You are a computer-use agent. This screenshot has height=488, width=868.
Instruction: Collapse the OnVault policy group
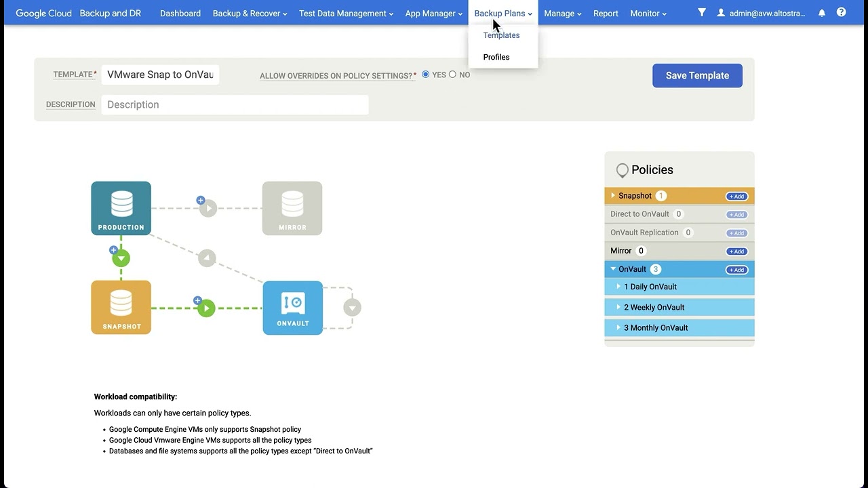coord(613,269)
